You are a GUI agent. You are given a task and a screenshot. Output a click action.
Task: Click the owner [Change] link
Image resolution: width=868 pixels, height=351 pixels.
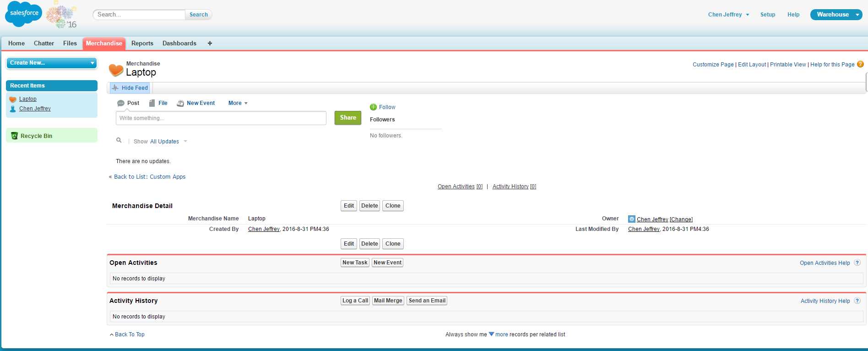click(681, 219)
